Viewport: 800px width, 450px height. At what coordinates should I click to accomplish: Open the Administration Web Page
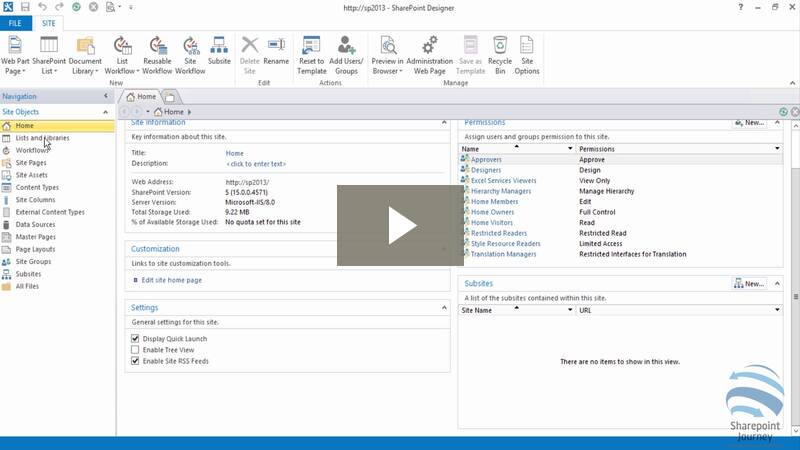point(430,55)
